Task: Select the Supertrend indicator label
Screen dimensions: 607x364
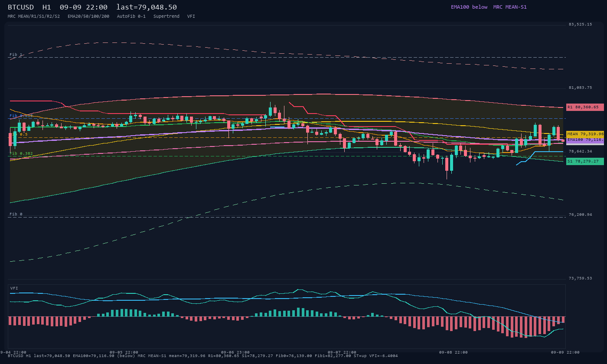Action: coord(166,16)
